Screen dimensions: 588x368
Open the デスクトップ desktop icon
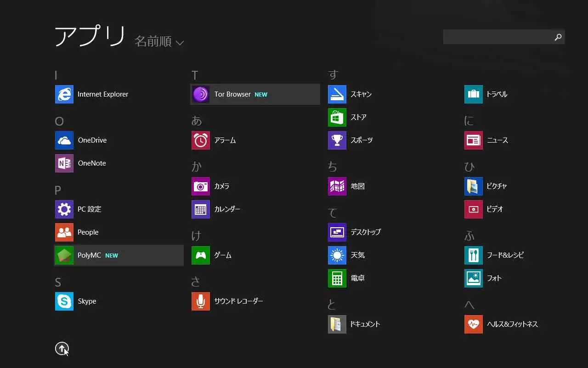[337, 232]
